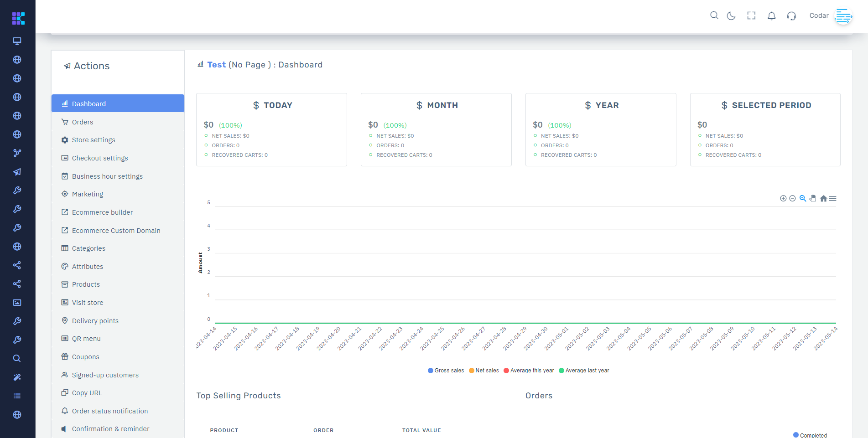Viewport: 868px width, 438px height.
Task: Click Copy URL in the sidebar
Action: (87, 392)
